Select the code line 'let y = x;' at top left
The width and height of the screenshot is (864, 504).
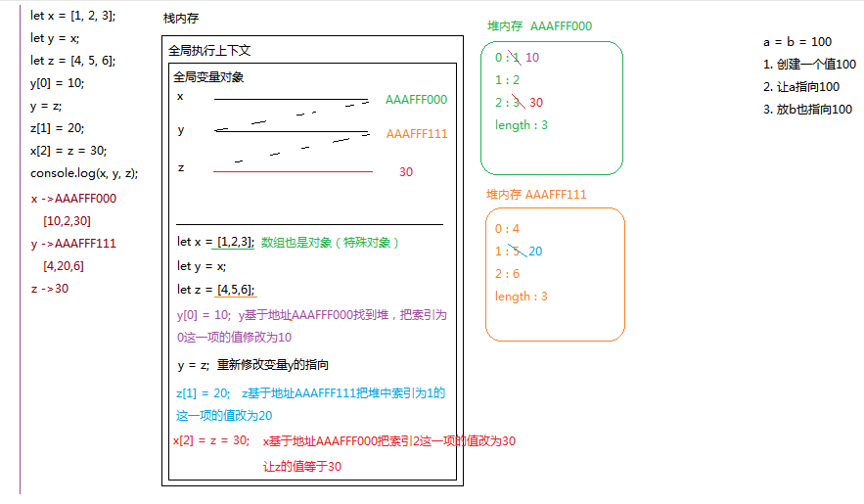pyautogui.click(x=55, y=38)
